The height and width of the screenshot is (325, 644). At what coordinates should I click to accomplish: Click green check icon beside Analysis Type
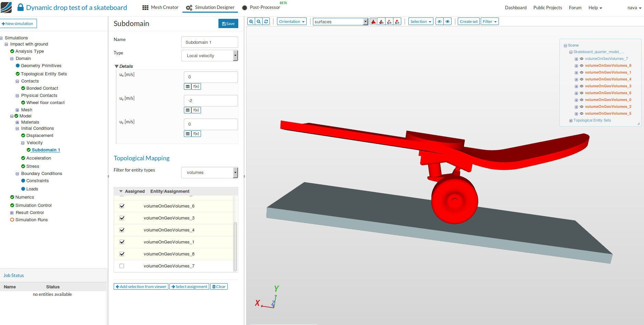[12, 51]
